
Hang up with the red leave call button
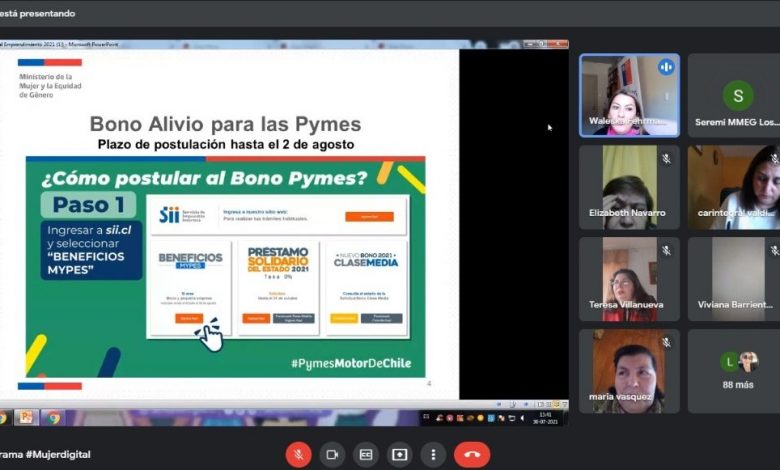pos(472,454)
